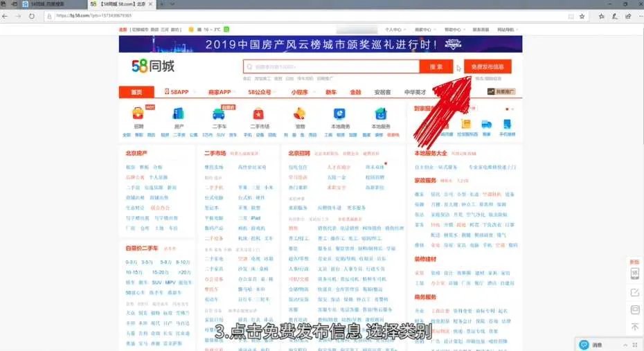This screenshot has width=644, height=351.
Task: Click the 到家服务 carousel first dot
Action: 507,109
